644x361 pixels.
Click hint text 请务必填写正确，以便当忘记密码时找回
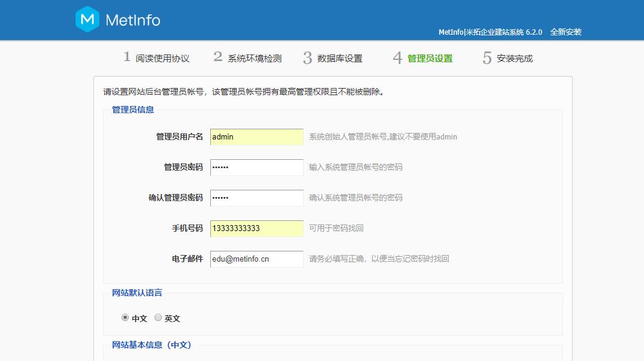tap(379, 259)
